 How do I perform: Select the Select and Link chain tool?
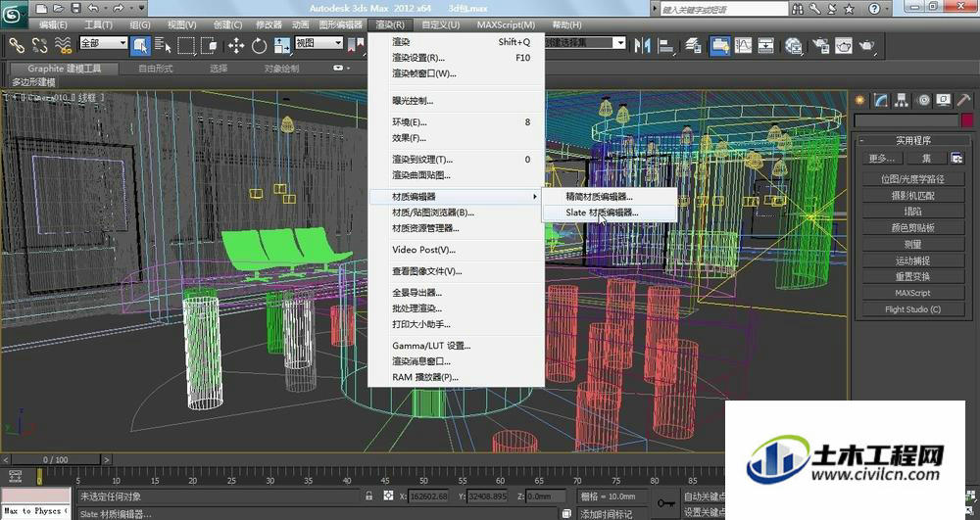coord(17,46)
